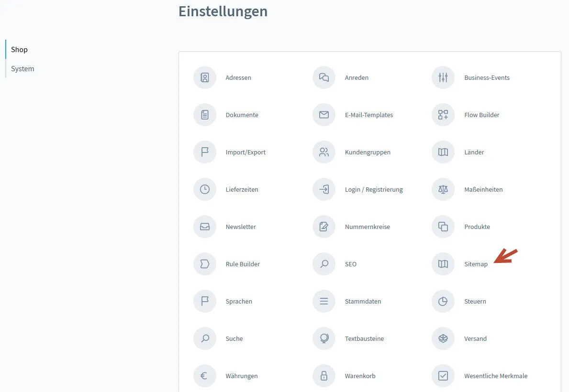Open the Suche text link

click(x=234, y=338)
